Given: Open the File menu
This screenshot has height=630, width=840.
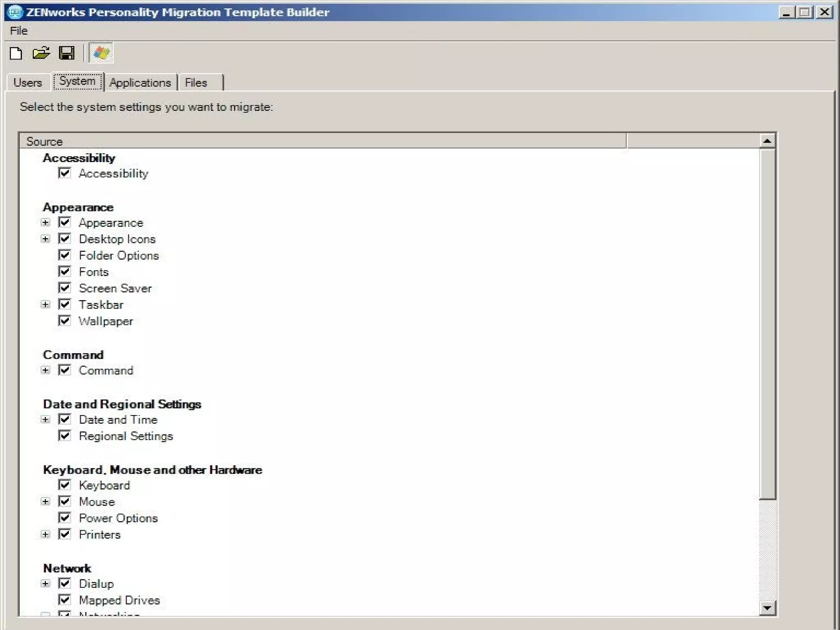Looking at the screenshot, I should click(x=19, y=31).
